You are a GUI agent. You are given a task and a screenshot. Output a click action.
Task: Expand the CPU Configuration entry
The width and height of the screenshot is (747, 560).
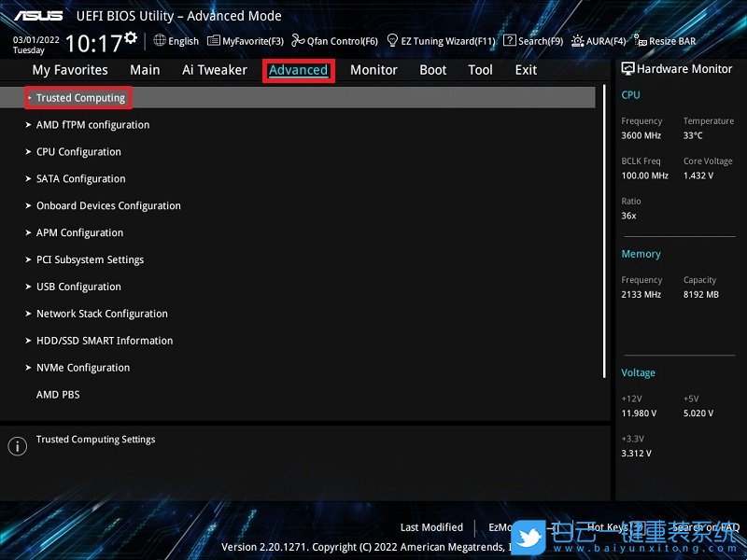(x=79, y=151)
